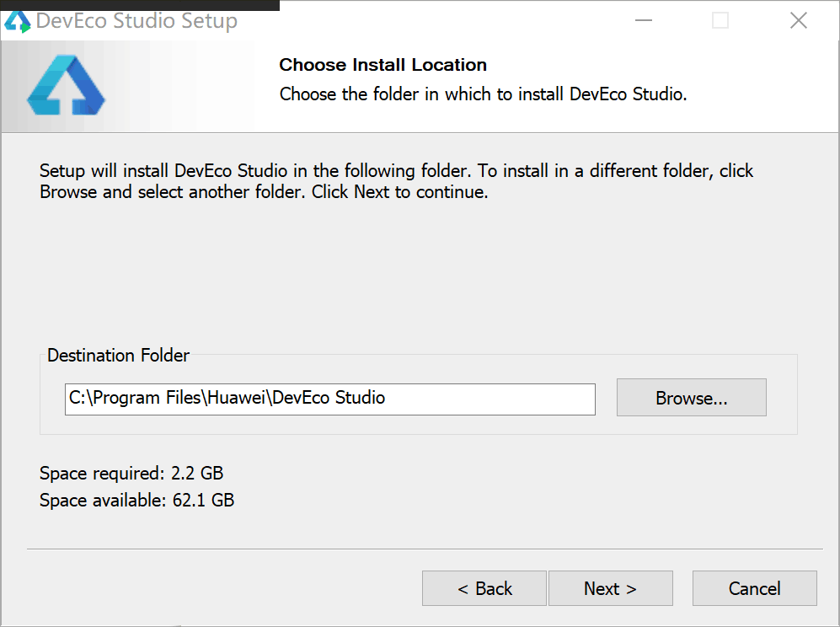Click the 'Space available: 62.1 GB' text
This screenshot has height=627, width=840.
[137, 500]
